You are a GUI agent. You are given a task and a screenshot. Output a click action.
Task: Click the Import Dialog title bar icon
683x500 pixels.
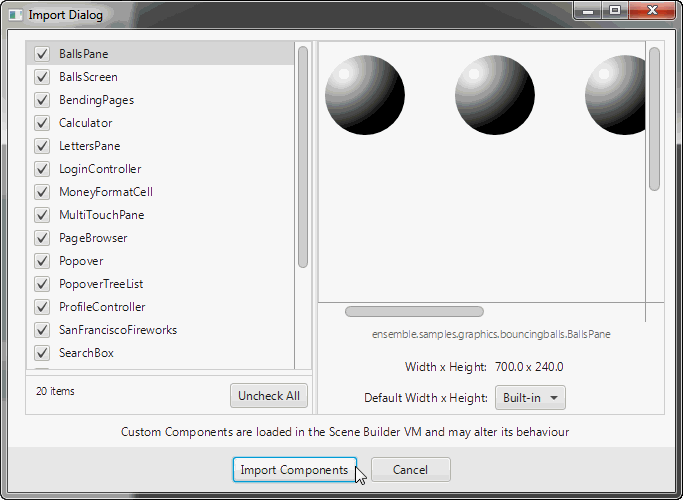coord(16,15)
